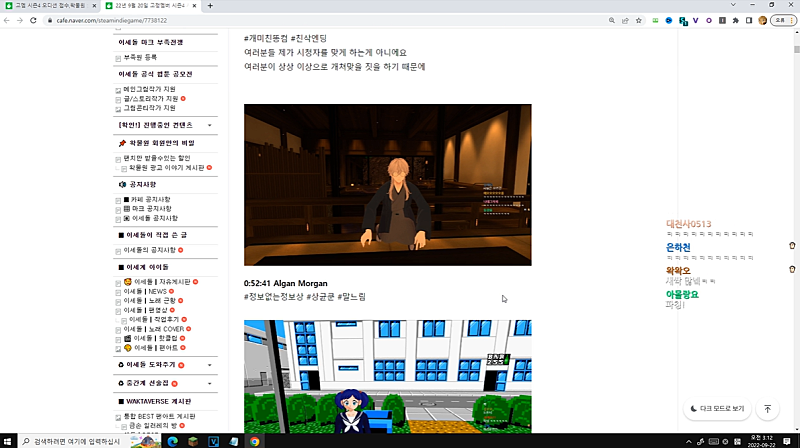
Task: Click the hashtag text #정보없는정보상 #상균쿤 #말느림
Action: [x=305, y=296]
